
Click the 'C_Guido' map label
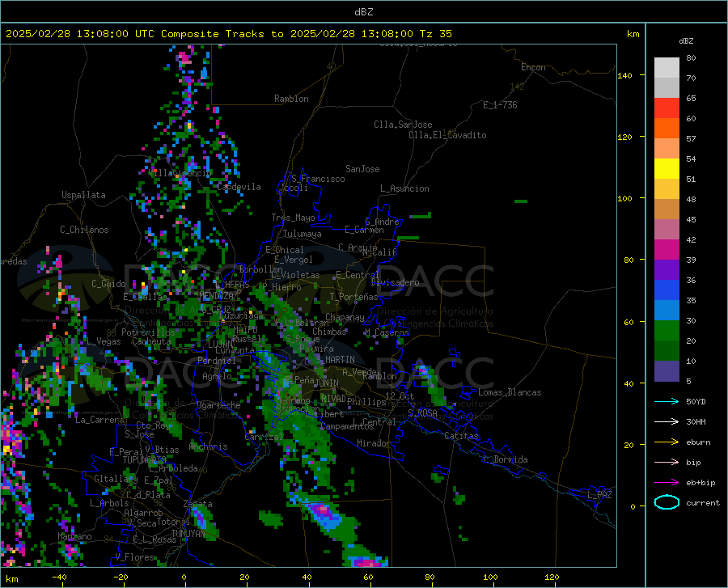tap(108, 284)
